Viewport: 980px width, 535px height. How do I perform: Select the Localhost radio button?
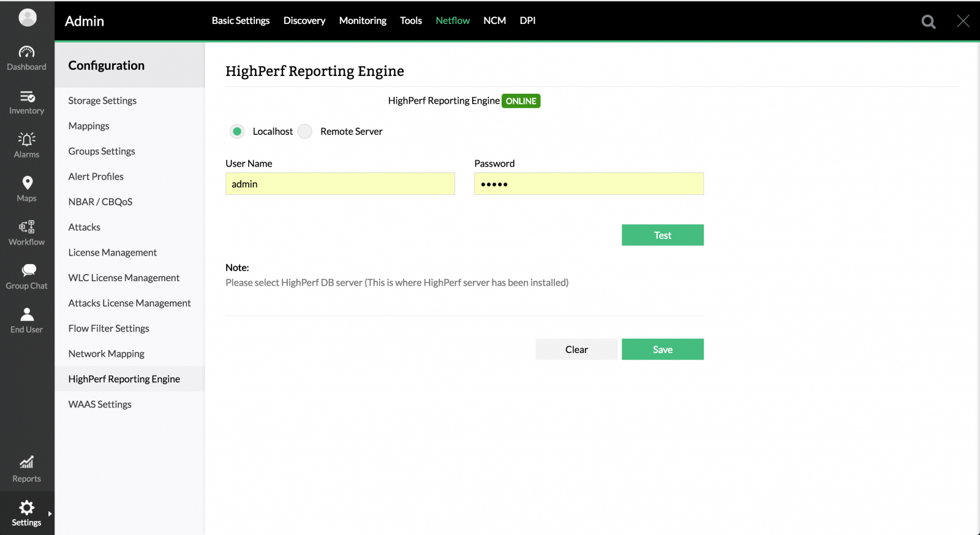tap(237, 131)
